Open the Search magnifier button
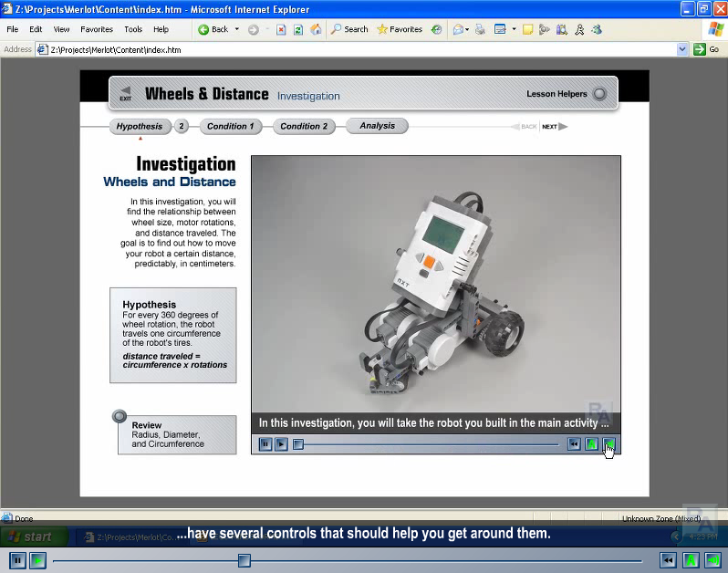The height and width of the screenshot is (573, 728). pos(349,29)
